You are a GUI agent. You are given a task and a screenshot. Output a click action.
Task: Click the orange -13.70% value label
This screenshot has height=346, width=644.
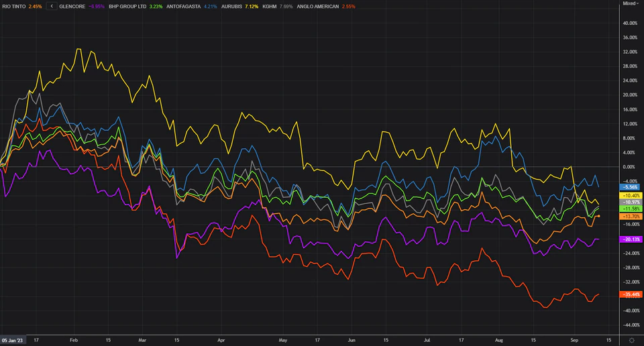(x=632, y=217)
